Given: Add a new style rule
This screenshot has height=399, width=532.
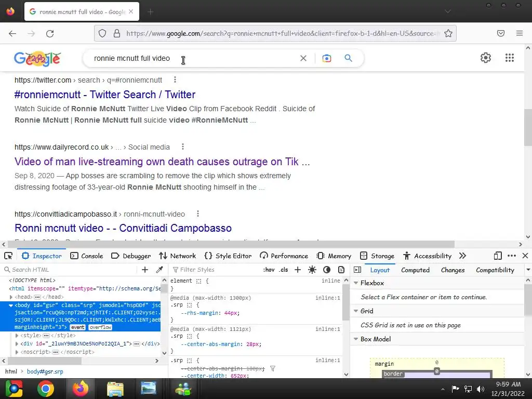Looking at the screenshot, I should [x=298, y=270].
